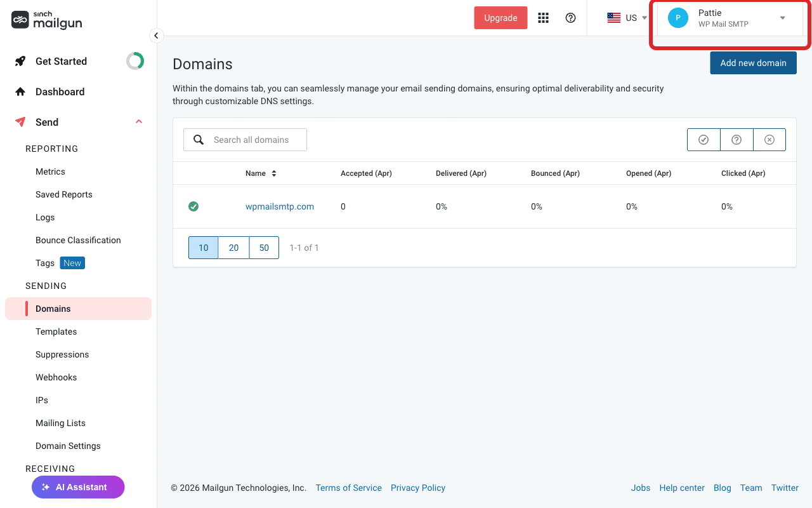Image resolution: width=812 pixels, height=508 pixels.
Task: Click the AI Assistant sparkle icon
Action: (46, 487)
